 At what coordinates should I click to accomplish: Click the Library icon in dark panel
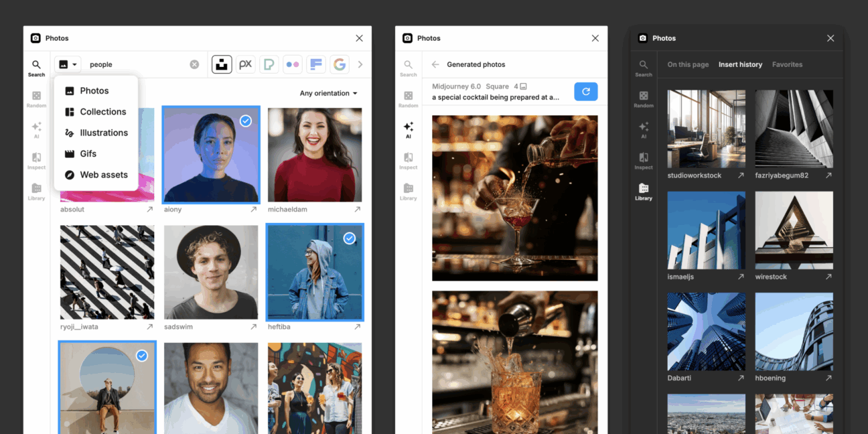pyautogui.click(x=644, y=192)
